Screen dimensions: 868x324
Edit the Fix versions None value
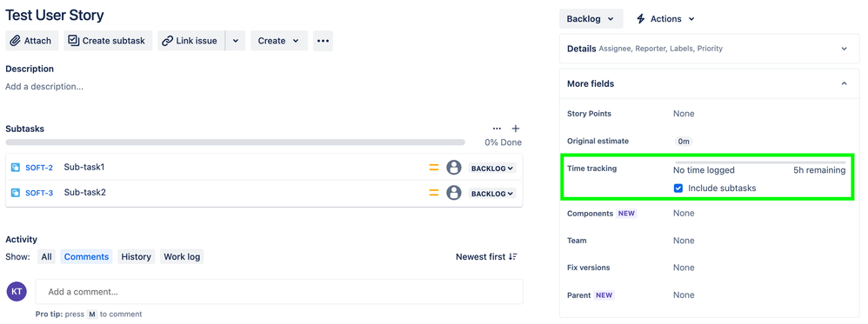pos(684,267)
